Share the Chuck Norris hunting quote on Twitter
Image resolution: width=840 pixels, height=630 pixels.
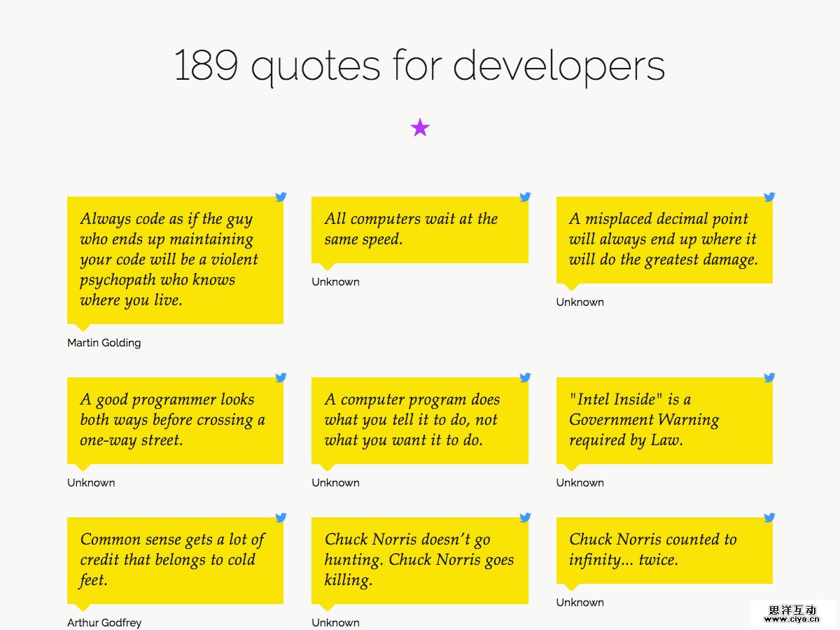pyautogui.click(x=524, y=517)
